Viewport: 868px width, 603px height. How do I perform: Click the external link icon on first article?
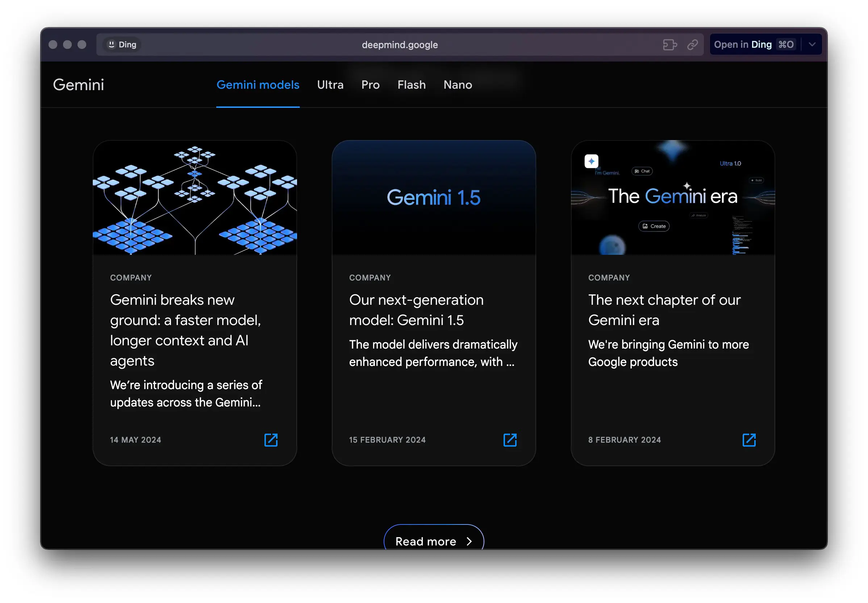click(x=271, y=439)
